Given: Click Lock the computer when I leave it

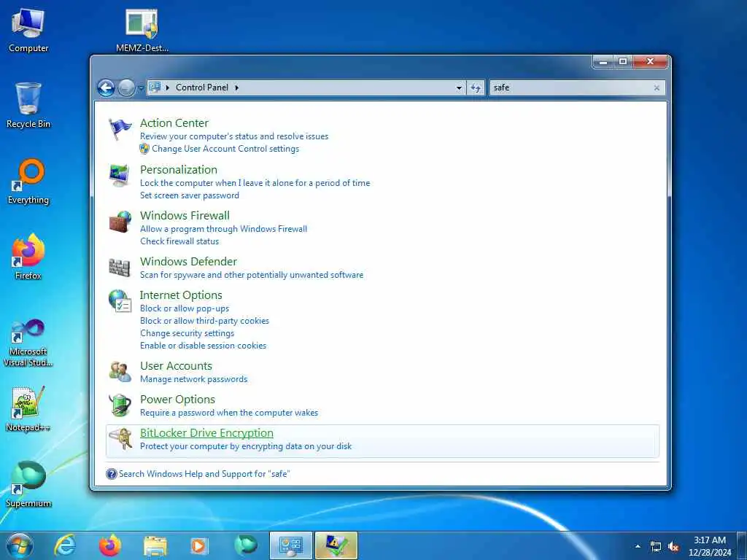Looking at the screenshot, I should point(255,183).
